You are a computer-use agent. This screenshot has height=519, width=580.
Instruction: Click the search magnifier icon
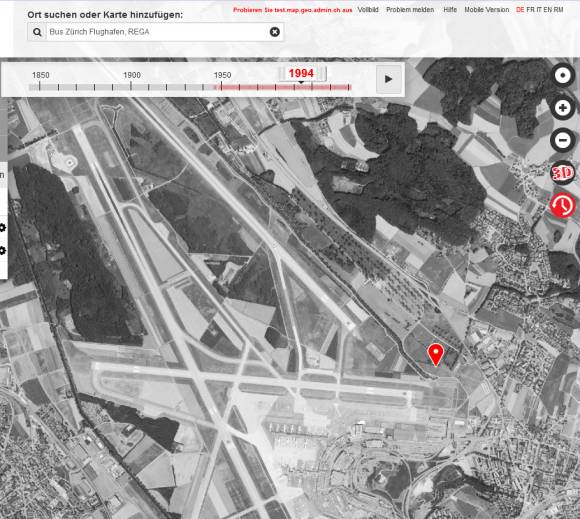click(x=37, y=32)
